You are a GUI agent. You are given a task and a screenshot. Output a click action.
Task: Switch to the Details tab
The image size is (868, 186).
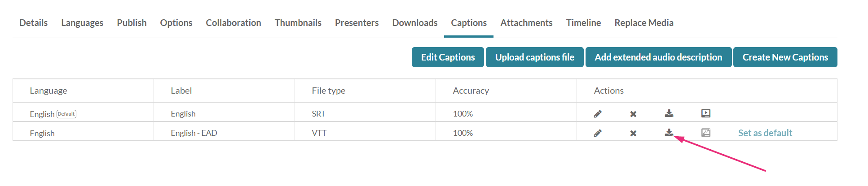click(x=33, y=23)
